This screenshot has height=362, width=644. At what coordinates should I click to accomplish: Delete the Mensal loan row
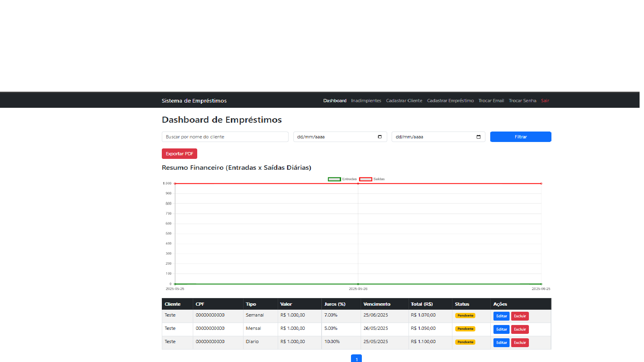coord(520,329)
